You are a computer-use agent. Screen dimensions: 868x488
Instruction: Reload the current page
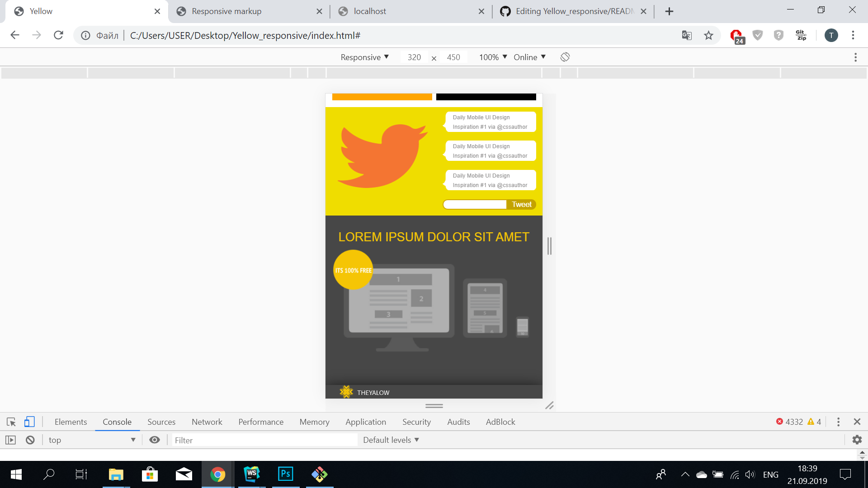(x=58, y=35)
